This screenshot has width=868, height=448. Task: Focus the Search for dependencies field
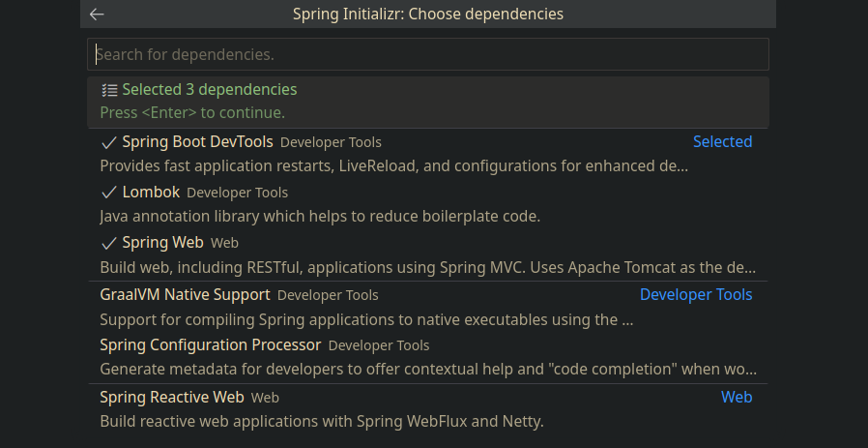tap(427, 54)
